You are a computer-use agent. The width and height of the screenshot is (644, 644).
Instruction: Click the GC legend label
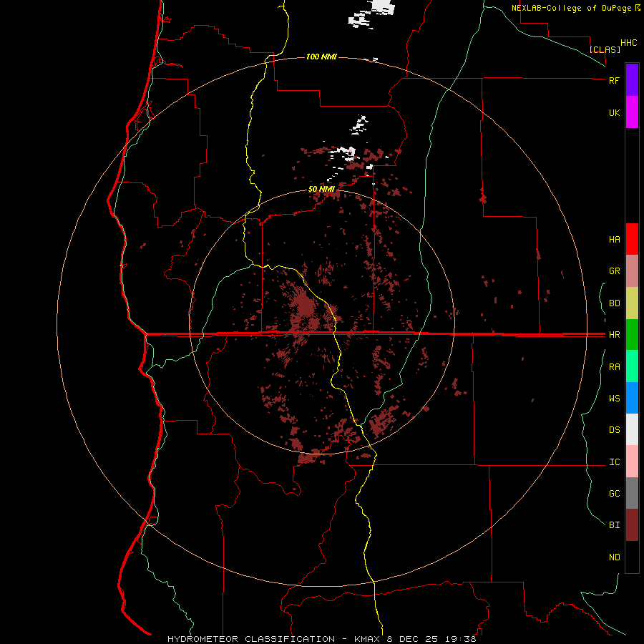coord(614,493)
